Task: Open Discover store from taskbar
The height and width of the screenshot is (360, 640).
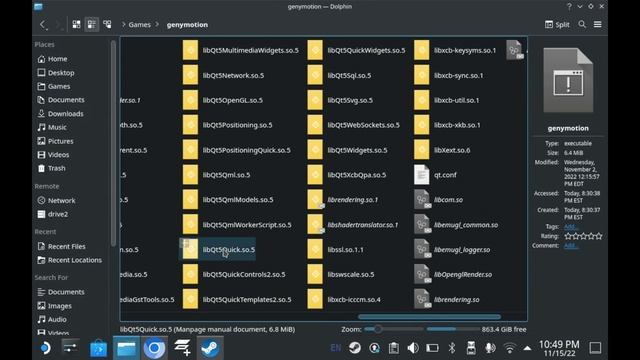Action: point(98,348)
